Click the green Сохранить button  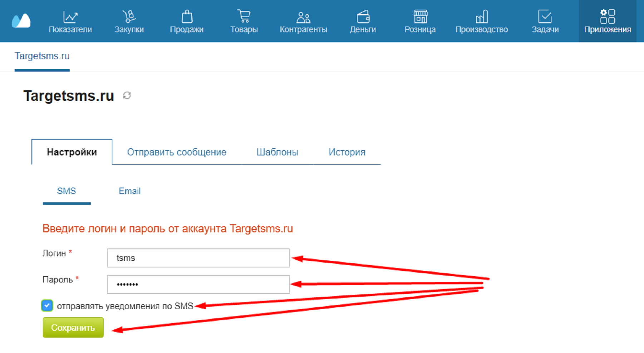point(73,328)
